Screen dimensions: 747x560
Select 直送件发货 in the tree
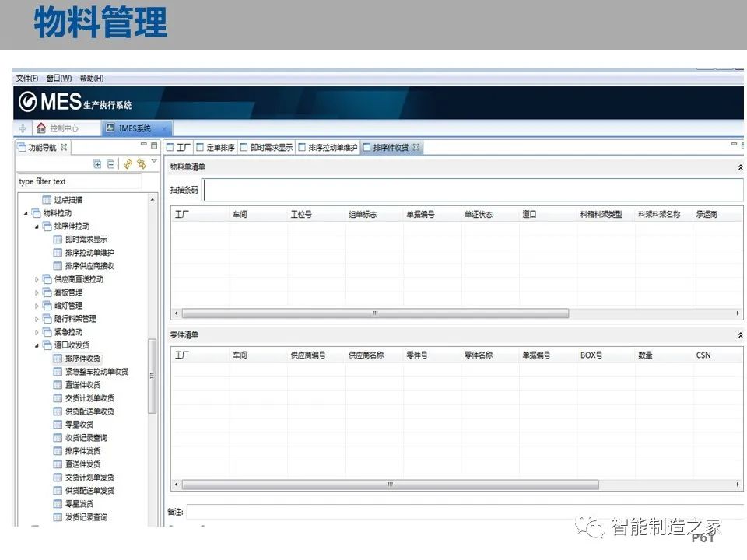click(83, 464)
